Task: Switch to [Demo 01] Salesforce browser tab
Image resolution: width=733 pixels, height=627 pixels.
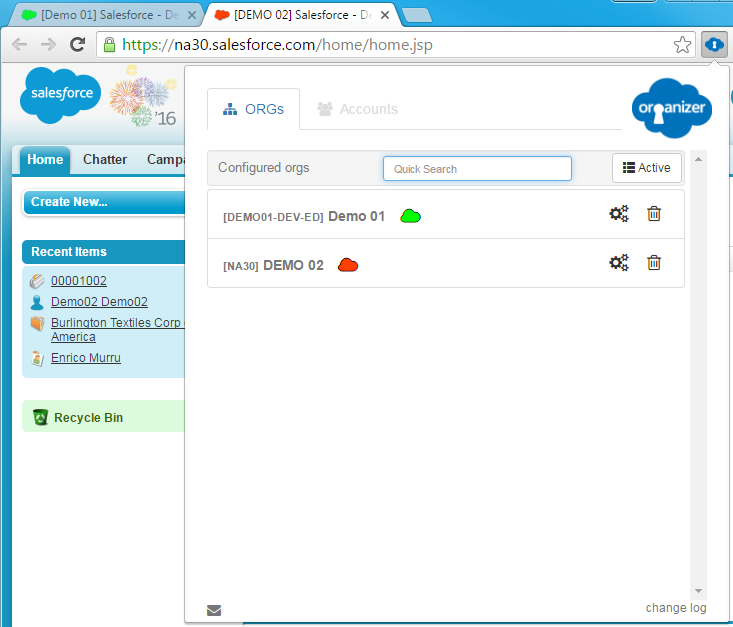Action: click(105, 15)
